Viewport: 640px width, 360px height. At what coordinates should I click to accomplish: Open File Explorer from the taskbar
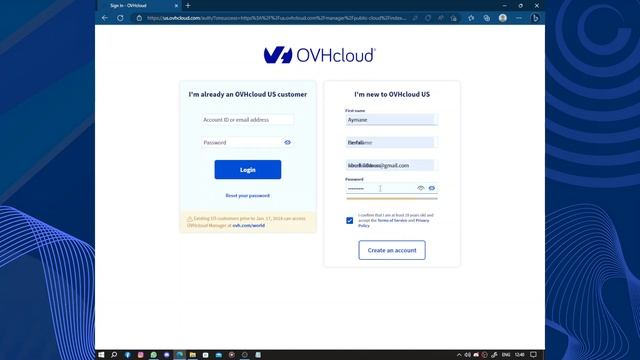point(193,355)
